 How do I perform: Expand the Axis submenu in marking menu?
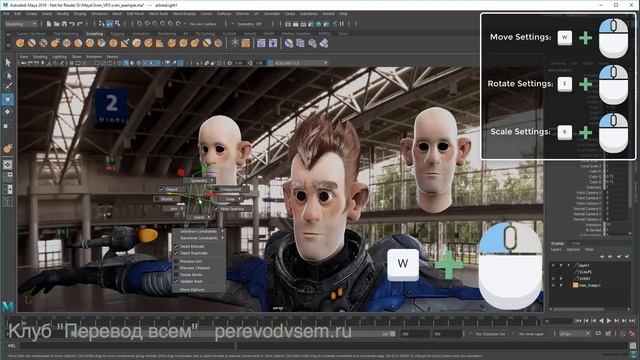[x=175, y=209]
